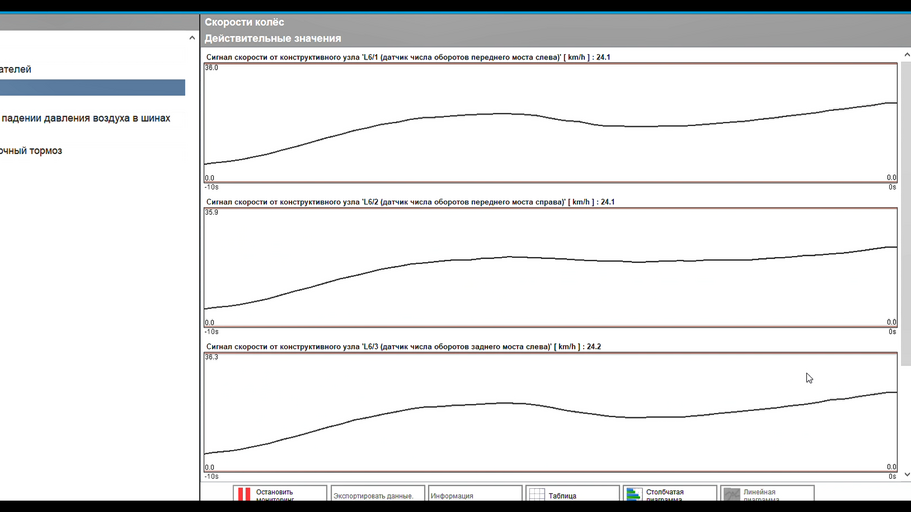Click the L6/3 rear left sensor chart
911x512 pixels.
(550, 412)
